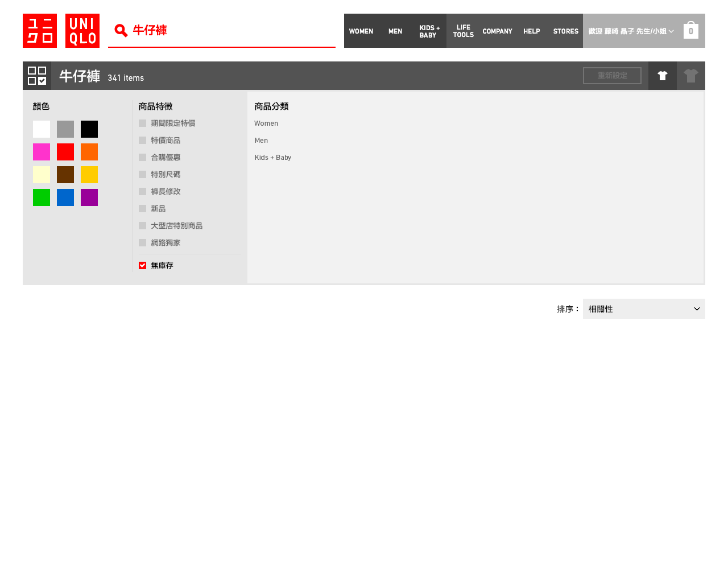This screenshot has height=569, width=728.
Task: Click the Uniqlo katakana logo
Action: (40, 31)
